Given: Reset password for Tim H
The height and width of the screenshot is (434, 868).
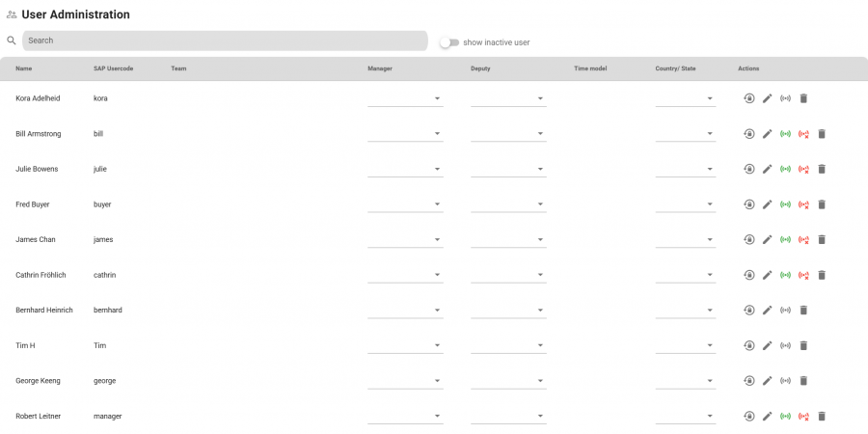Looking at the screenshot, I should (x=748, y=345).
